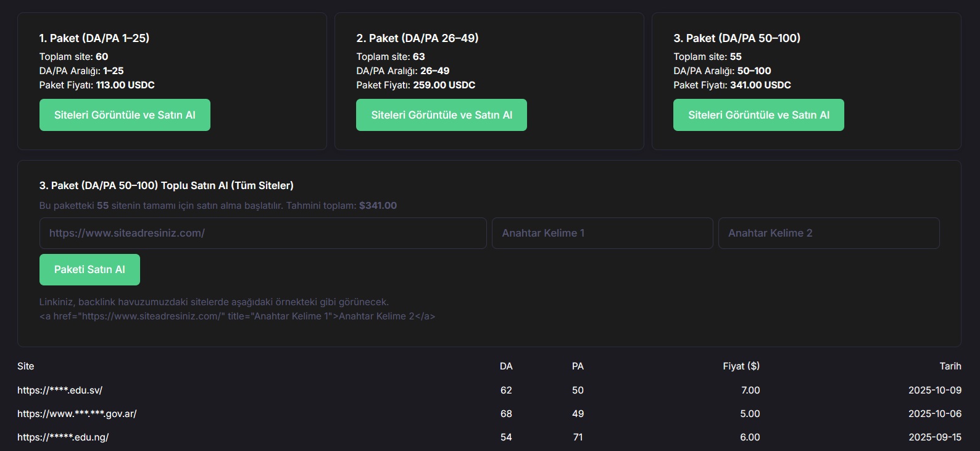
Task: View and buy sites for 3. Paket
Action: tap(758, 115)
